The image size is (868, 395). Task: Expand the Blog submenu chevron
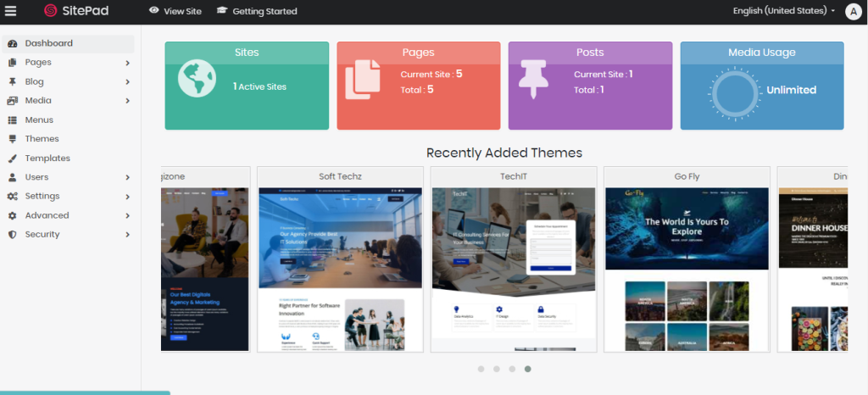[x=127, y=82]
